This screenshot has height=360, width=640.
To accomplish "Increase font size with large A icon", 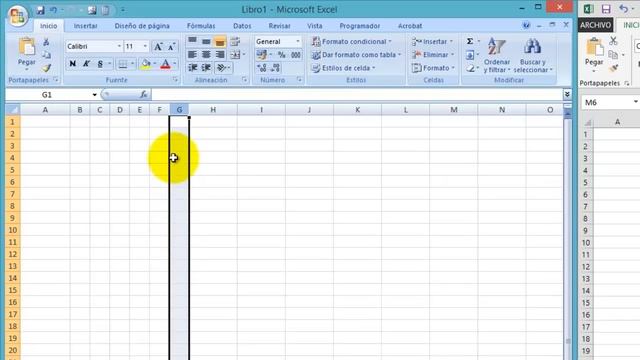I will click(x=158, y=47).
